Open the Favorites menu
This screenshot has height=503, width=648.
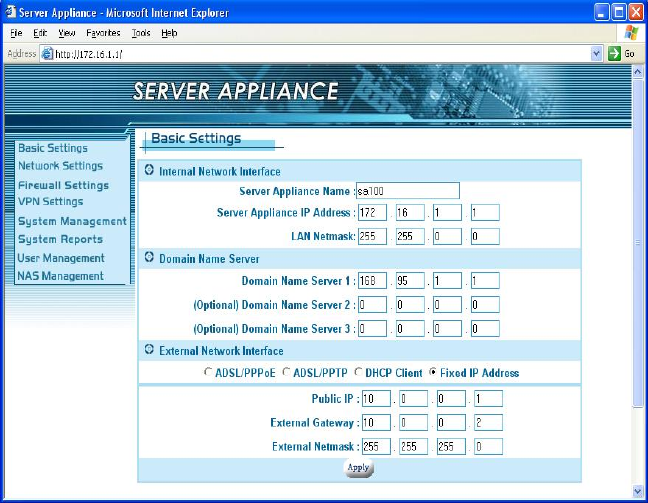tap(103, 33)
